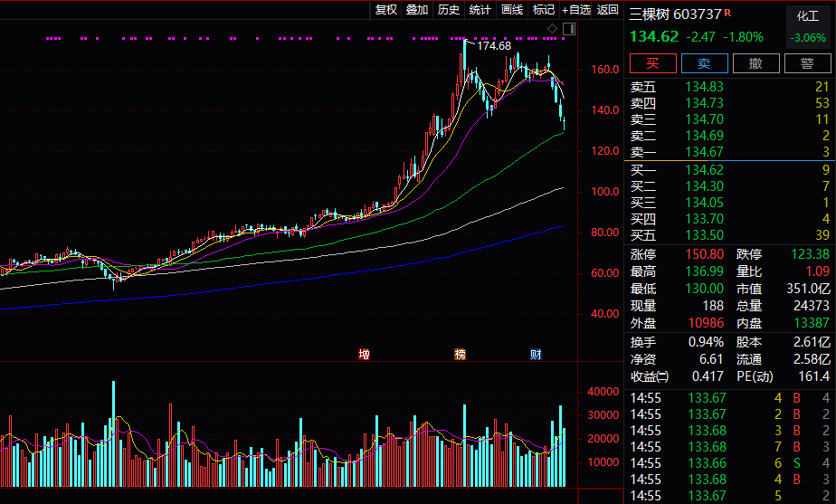
Task: Open the 历史 history menu
Action: pos(449,10)
